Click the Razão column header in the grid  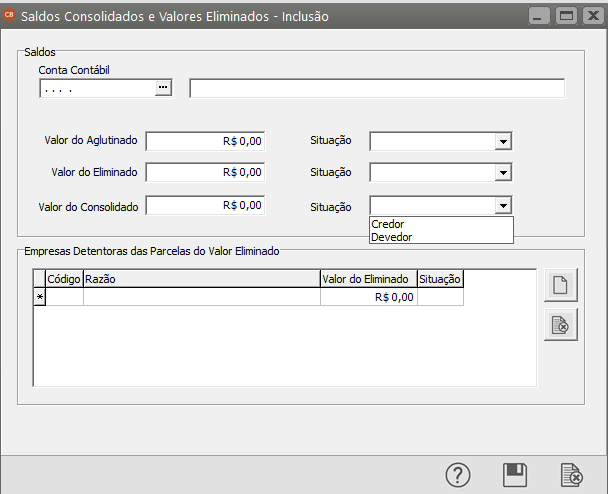(x=200, y=280)
